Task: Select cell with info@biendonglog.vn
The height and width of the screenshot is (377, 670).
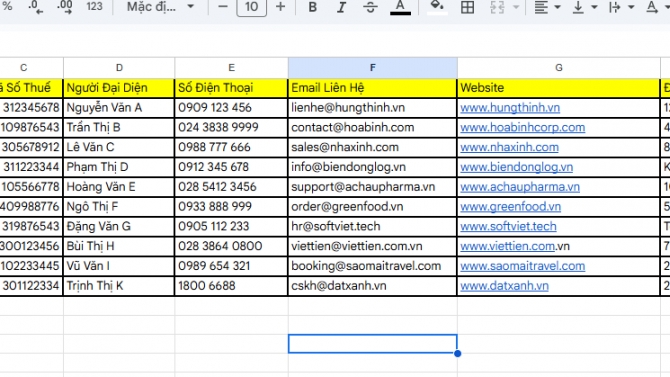Action: pyautogui.click(x=372, y=167)
